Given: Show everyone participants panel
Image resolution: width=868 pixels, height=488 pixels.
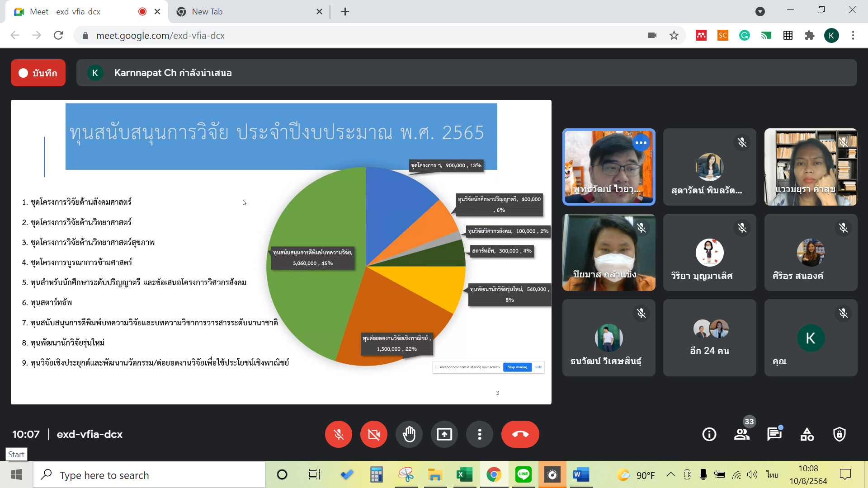Looking at the screenshot, I should click(x=741, y=434).
